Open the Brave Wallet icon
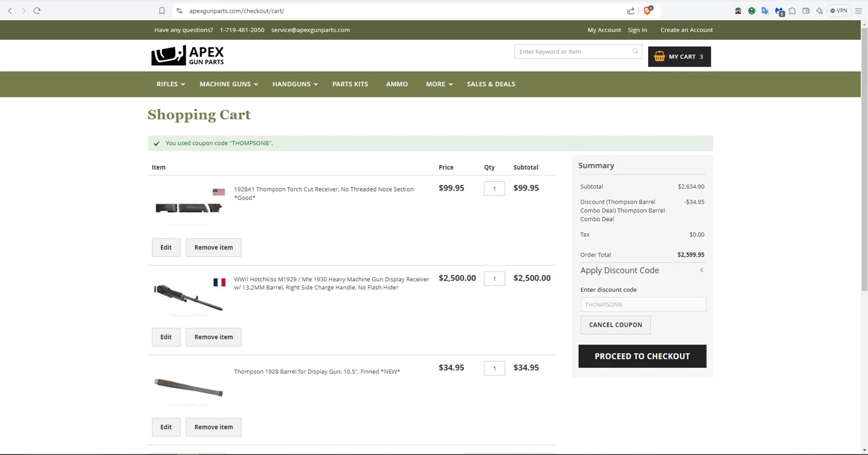This screenshot has width=868, height=455. (x=806, y=10)
